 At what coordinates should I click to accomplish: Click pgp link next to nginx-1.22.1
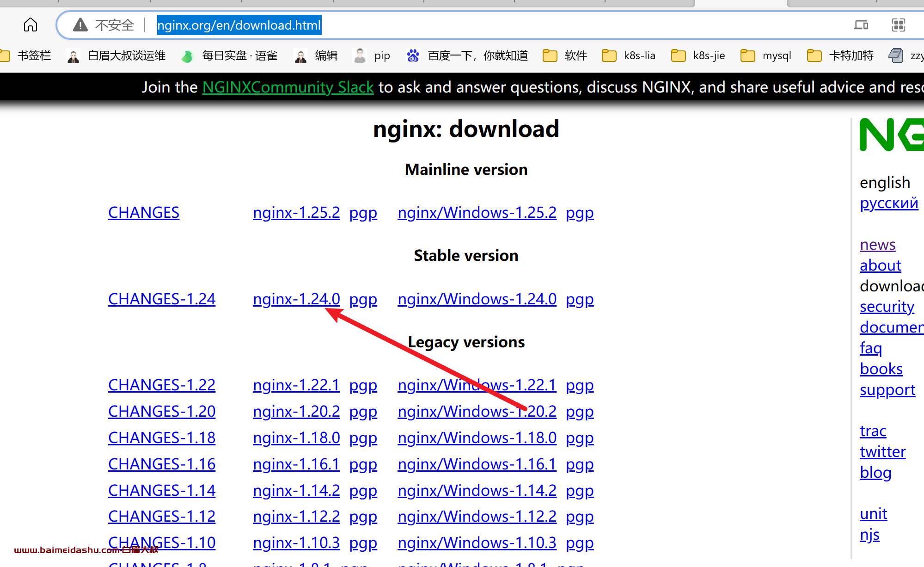363,386
